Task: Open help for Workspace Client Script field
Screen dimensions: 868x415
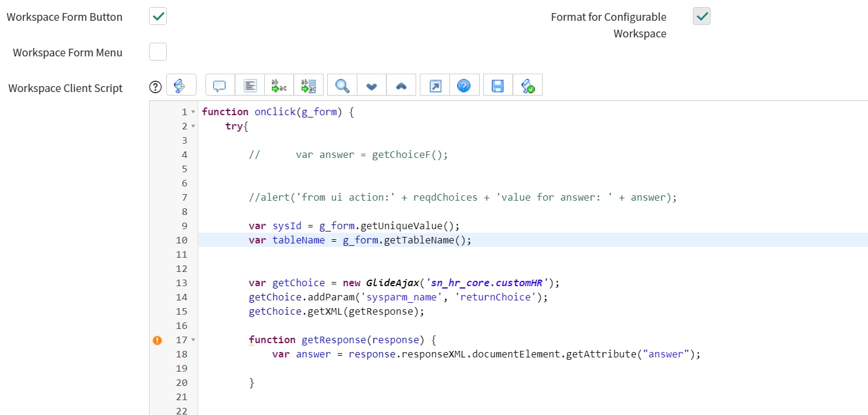Action: [x=155, y=87]
